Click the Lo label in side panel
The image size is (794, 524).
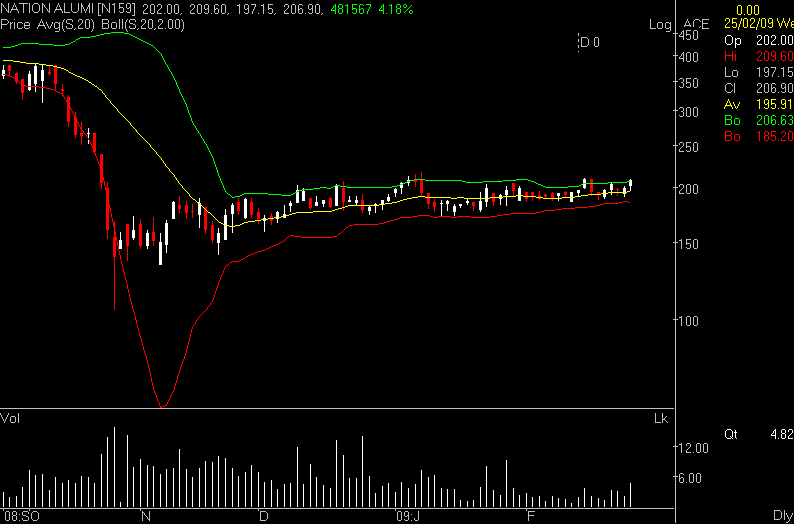coord(732,72)
